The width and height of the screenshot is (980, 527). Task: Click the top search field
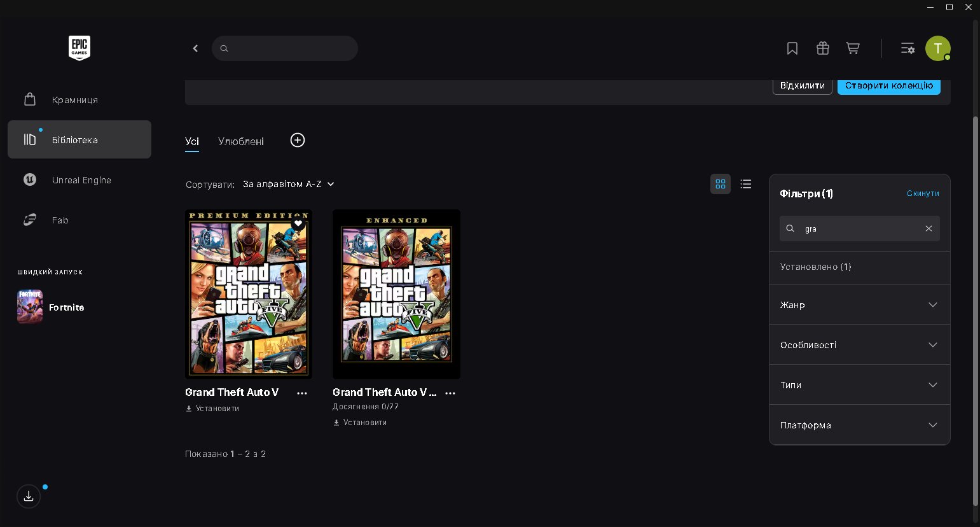[285, 48]
